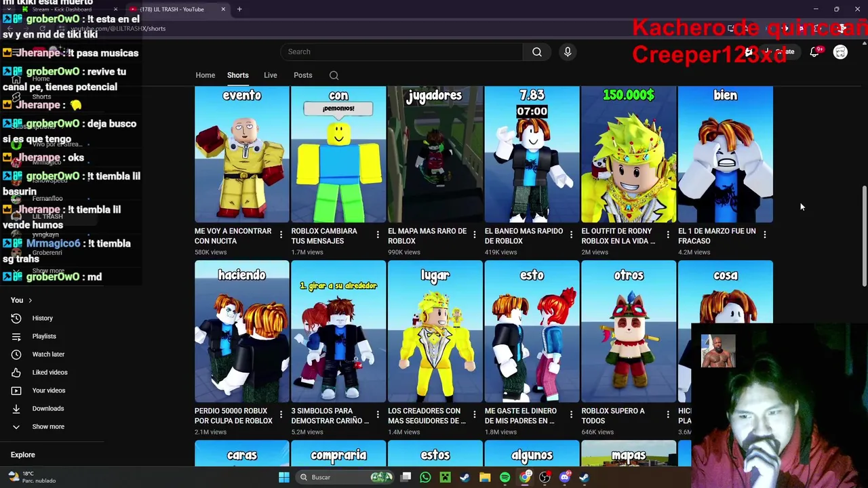Play the 'bien' crying avatar thumbnail

coord(726,155)
